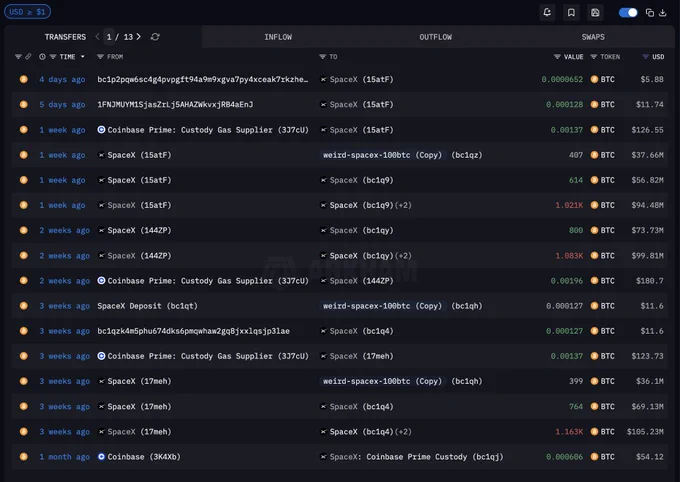This screenshot has height=482, width=680.
Task: Click SpaceX (144ZP) recipient in the $180.7 row
Action: click(x=357, y=281)
